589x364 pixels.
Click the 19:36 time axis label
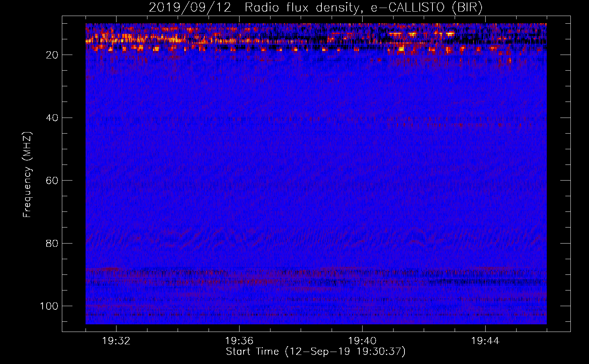point(239,341)
